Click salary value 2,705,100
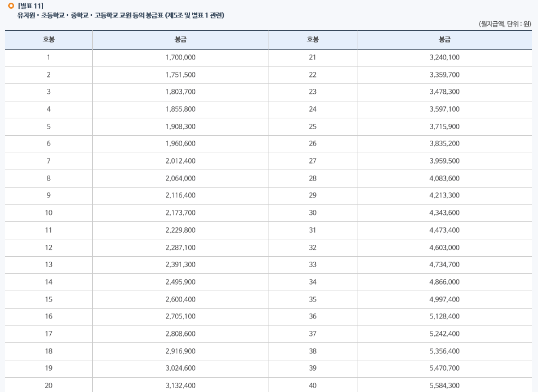Screen dimensions: 538x392 tap(181, 317)
